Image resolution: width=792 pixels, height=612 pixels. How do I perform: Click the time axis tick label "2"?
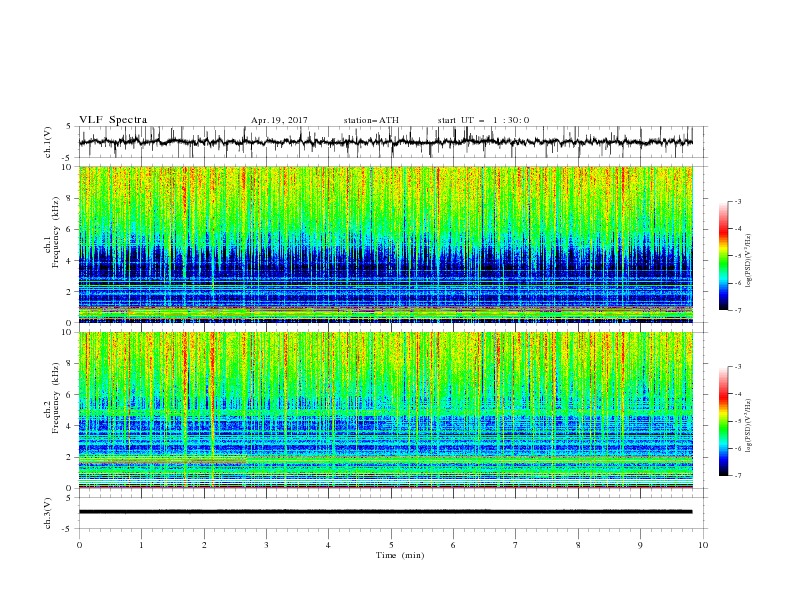point(204,545)
